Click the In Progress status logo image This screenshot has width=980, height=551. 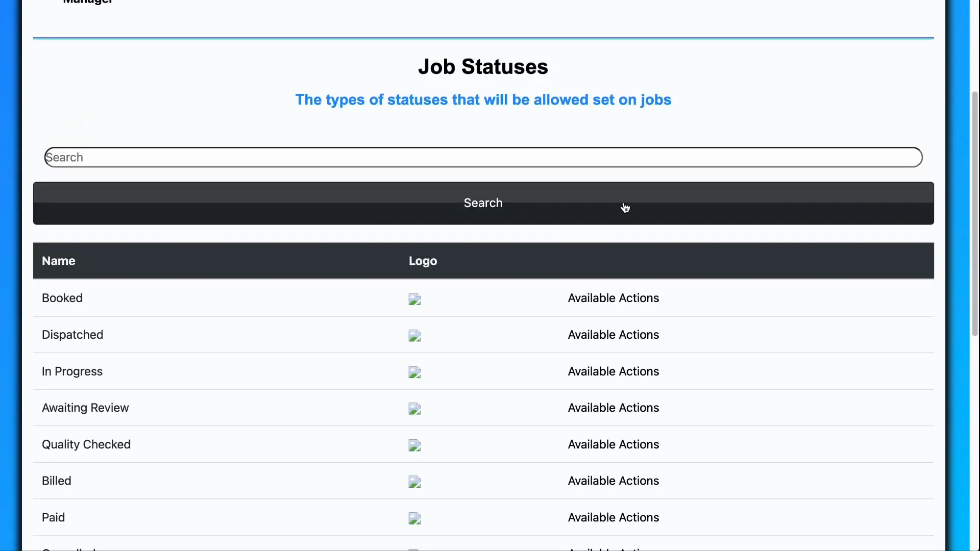click(x=414, y=372)
